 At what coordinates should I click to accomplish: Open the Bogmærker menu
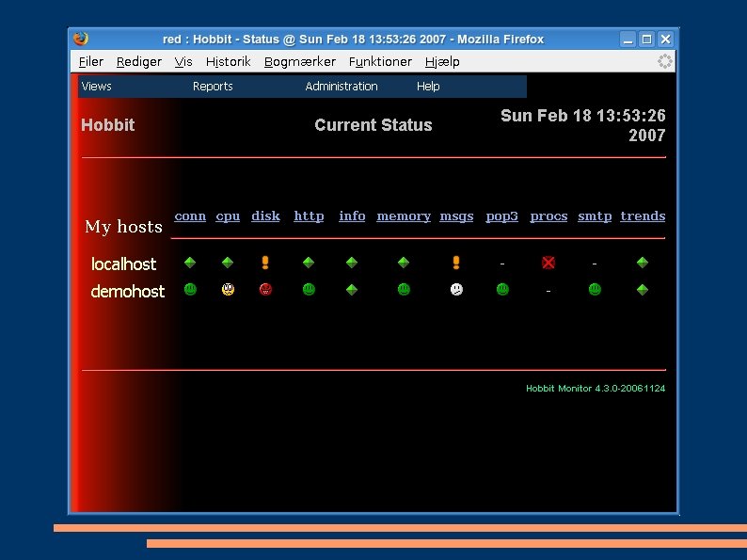(x=300, y=62)
